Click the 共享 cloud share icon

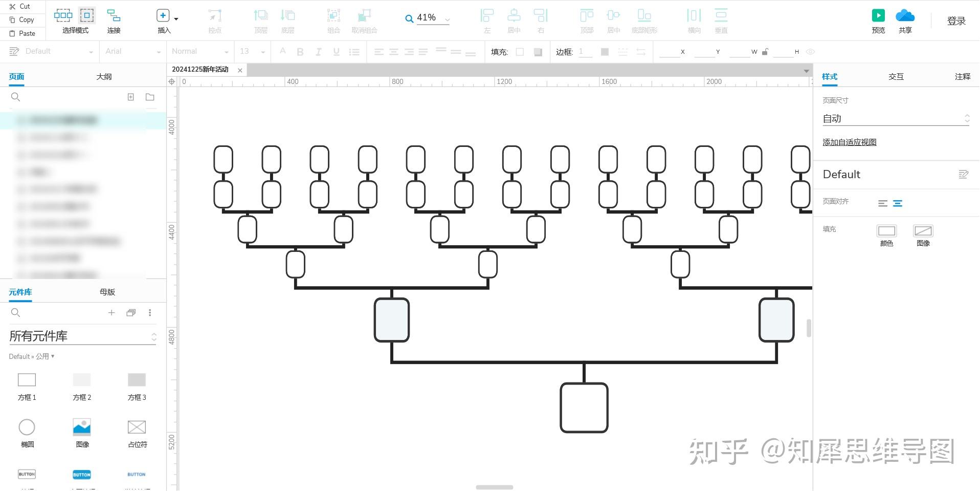pos(905,16)
